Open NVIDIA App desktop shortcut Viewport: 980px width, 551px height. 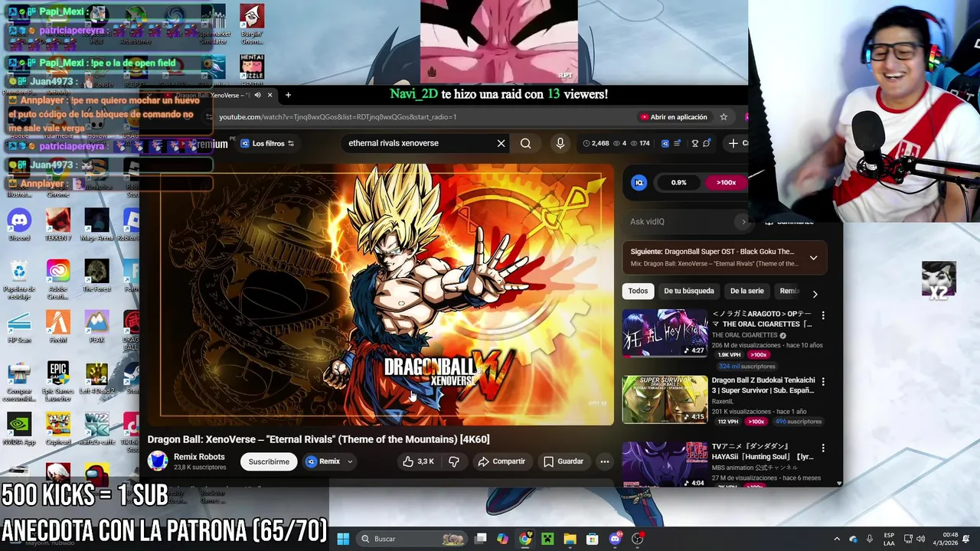tap(19, 429)
